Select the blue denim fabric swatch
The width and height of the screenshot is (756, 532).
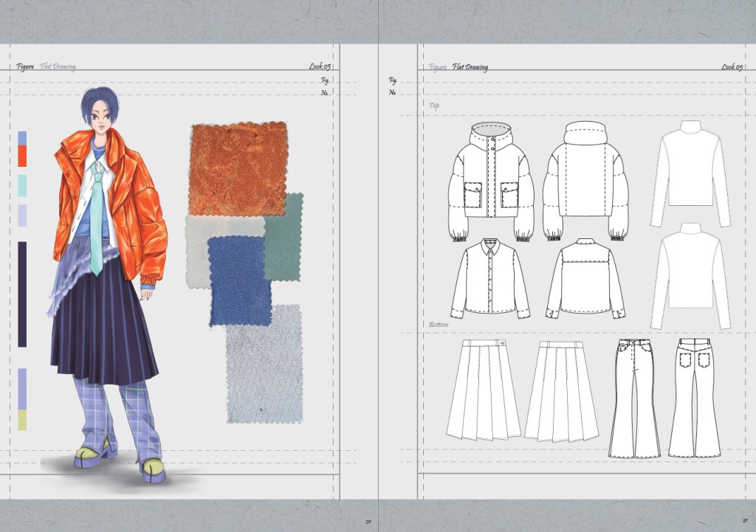pyautogui.click(x=236, y=280)
